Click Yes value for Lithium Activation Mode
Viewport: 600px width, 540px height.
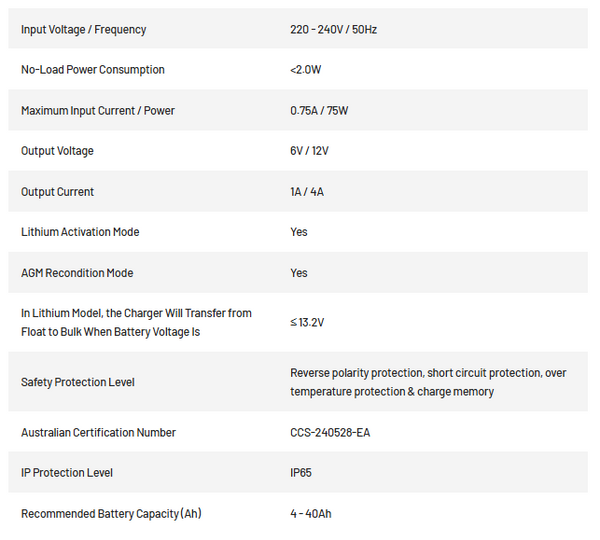[x=298, y=232]
